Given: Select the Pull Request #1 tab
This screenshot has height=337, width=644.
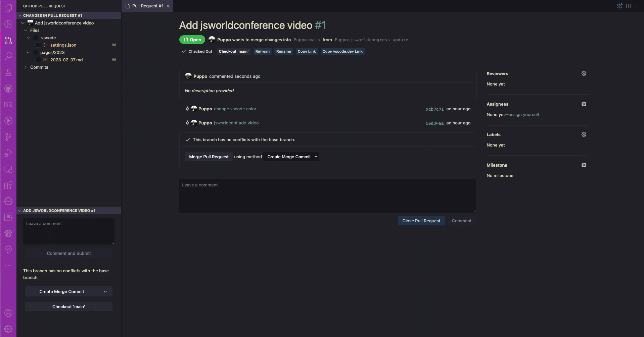Looking at the screenshot, I should tap(148, 6).
